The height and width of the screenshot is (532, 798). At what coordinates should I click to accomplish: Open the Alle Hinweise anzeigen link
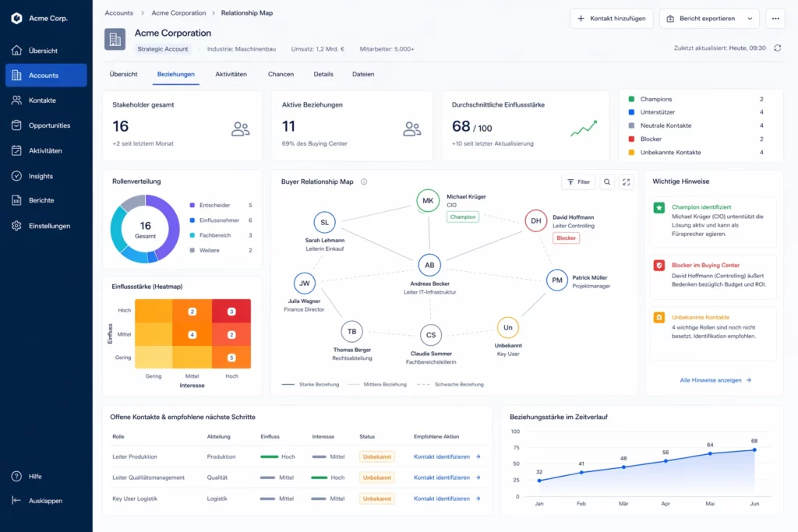tap(710, 380)
